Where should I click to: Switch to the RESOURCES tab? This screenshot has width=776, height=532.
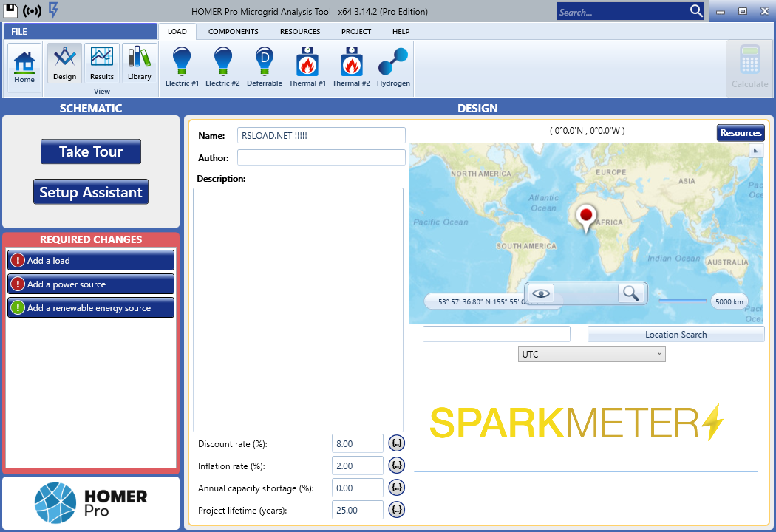pyautogui.click(x=300, y=31)
